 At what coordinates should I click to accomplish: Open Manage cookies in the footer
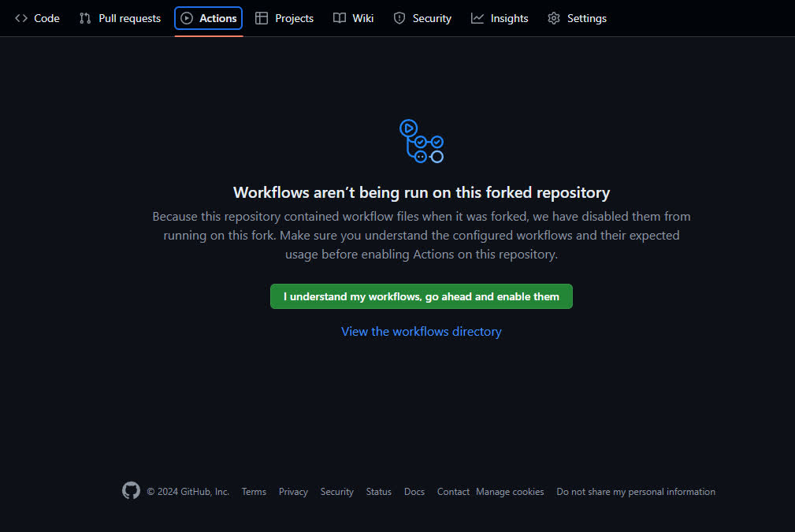coord(511,492)
